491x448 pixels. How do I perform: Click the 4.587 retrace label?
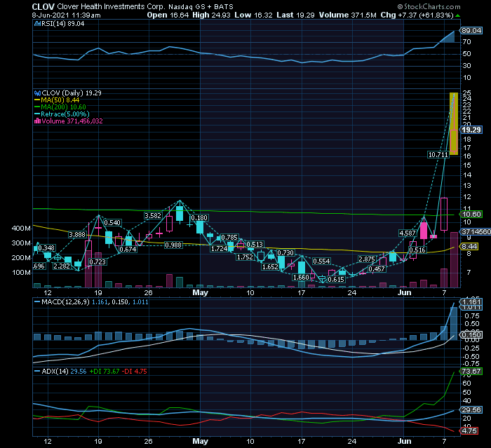[407, 233]
